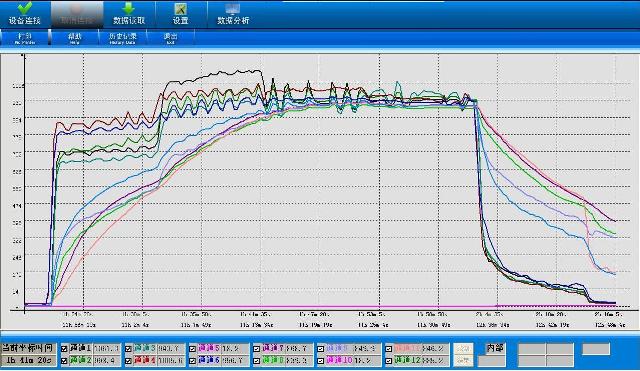The width and height of the screenshot is (640, 371).
Task: Click the upper small button left of 内部
Action: pos(463,349)
